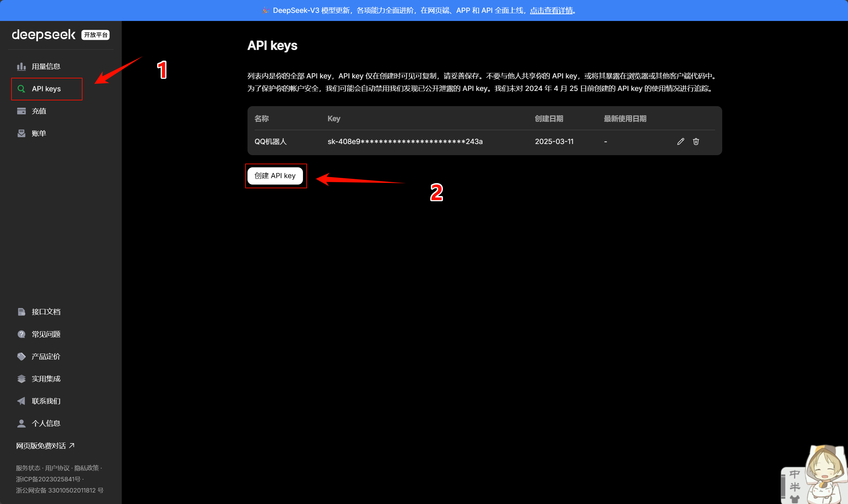Click the external arrow beside 网页版免费对话

72,446
